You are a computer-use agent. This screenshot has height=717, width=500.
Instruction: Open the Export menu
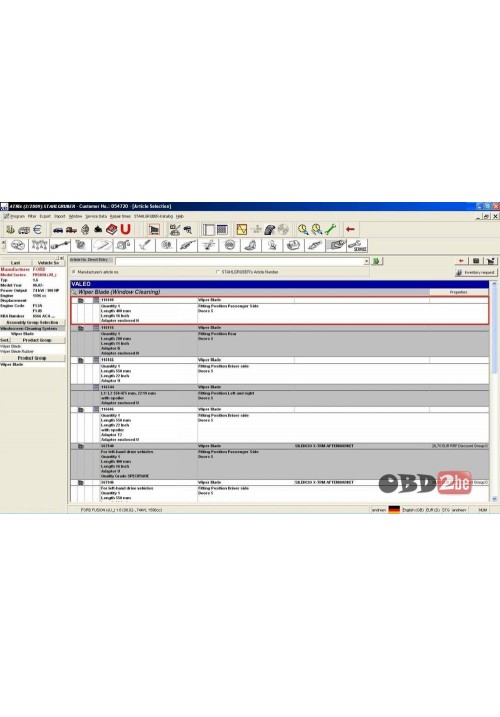pyautogui.click(x=45, y=216)
